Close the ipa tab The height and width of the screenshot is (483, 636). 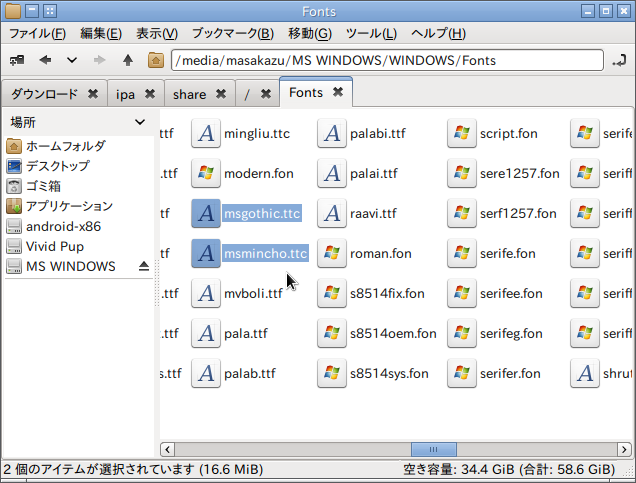(150, 94)
